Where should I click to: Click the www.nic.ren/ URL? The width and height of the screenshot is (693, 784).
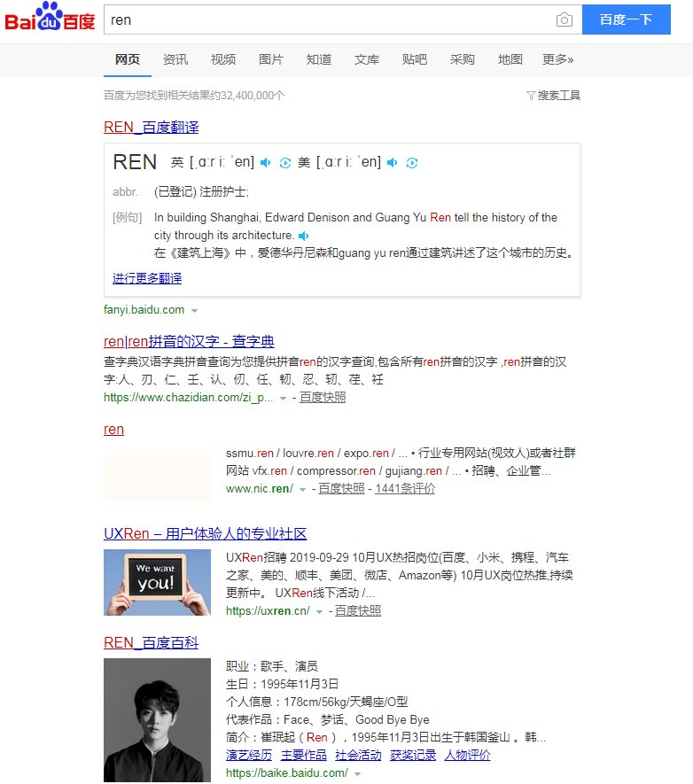260,488
